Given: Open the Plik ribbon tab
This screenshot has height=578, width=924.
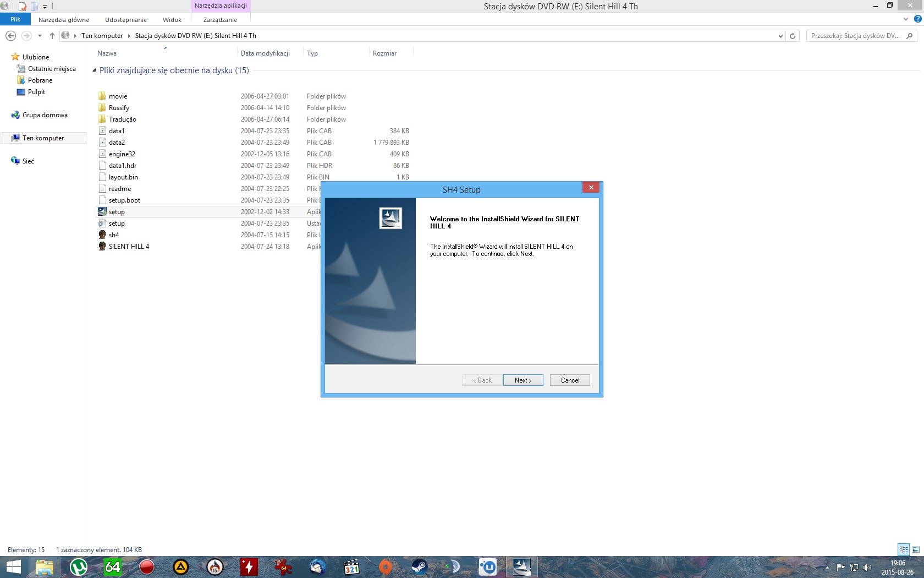Looking at the screenshot, I should pos(15,19).
